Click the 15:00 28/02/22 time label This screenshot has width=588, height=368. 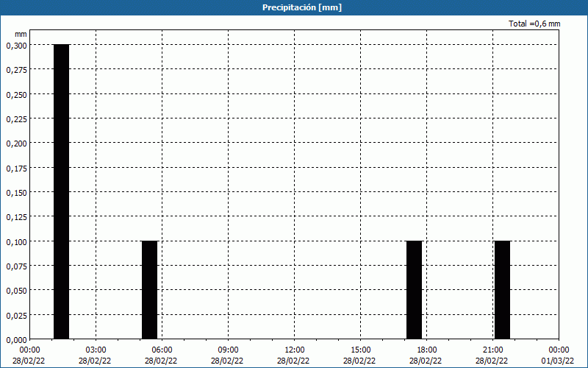click(359, 355)
